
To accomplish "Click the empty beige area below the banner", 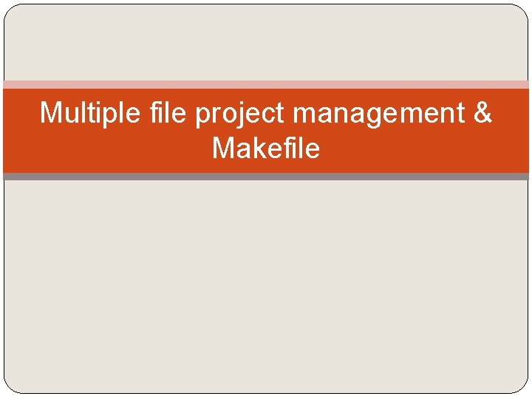I will coord(266,287).
